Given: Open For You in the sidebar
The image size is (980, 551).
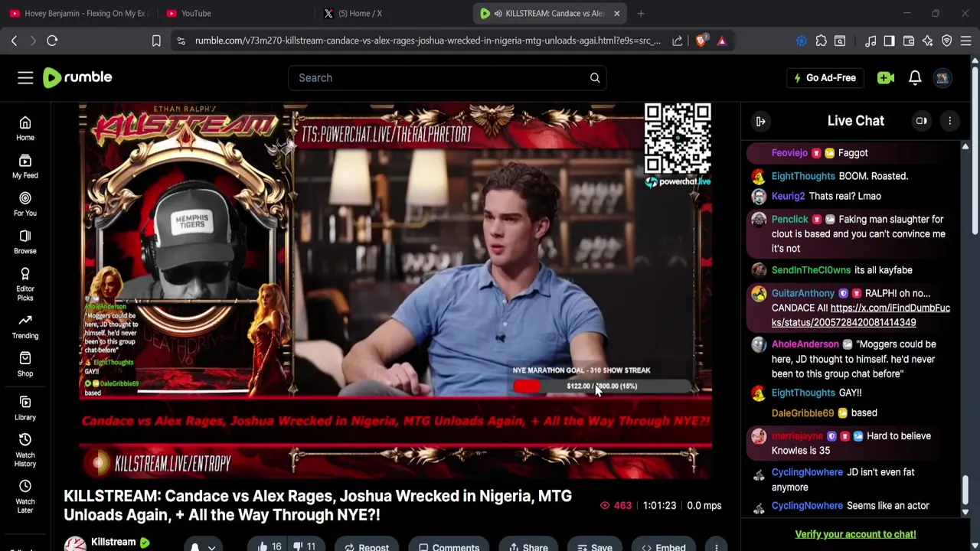Looking at the screenshot, I should tap(25, 204).
